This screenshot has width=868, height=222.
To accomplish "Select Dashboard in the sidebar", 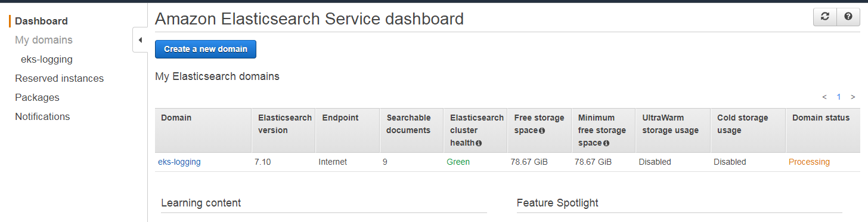I will (x=41, y=21).
